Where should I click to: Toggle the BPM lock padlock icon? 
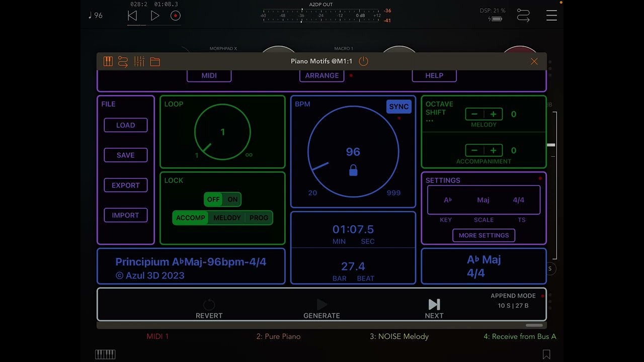coord(353,171)
